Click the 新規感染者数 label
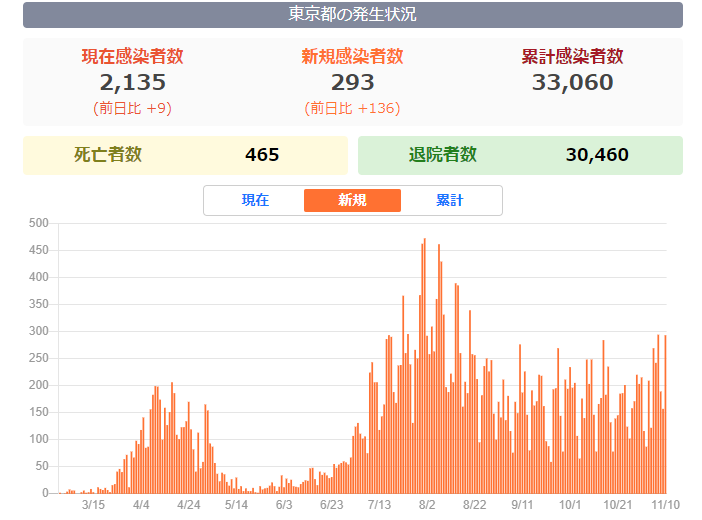Screen dimensions: 702x520 (352, 56)
